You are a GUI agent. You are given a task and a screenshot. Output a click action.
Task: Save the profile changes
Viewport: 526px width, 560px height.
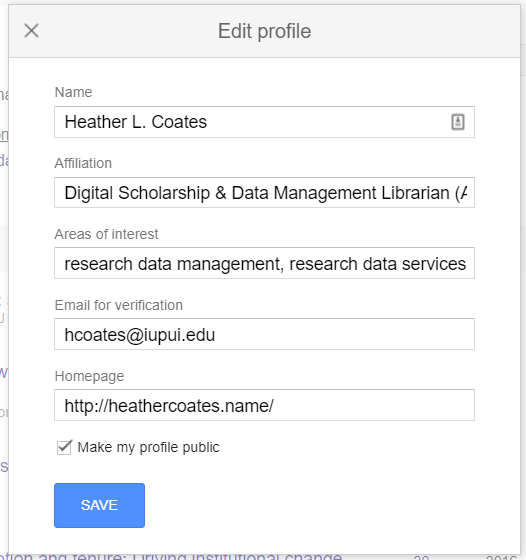click(99, 505)
